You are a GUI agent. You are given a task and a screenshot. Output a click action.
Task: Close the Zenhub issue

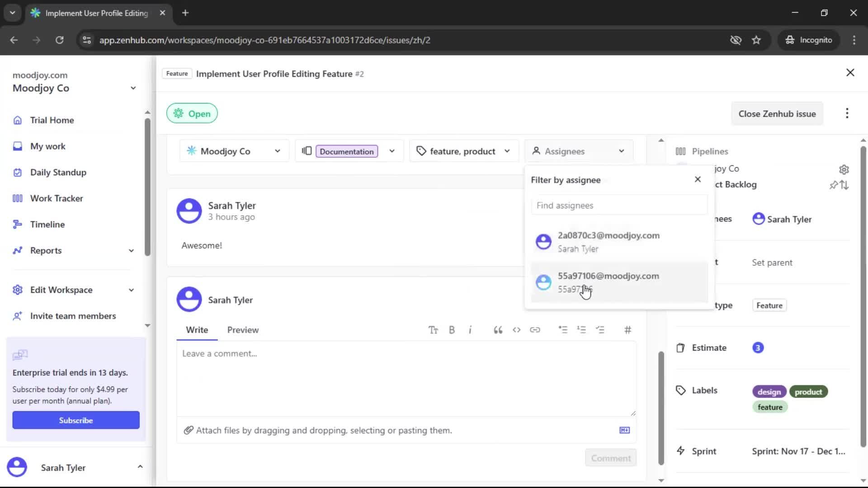point(777,113)
